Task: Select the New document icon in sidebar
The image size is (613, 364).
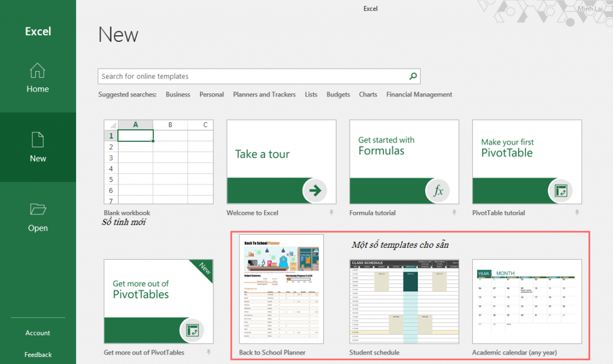Action: click(x=38, y=139)
